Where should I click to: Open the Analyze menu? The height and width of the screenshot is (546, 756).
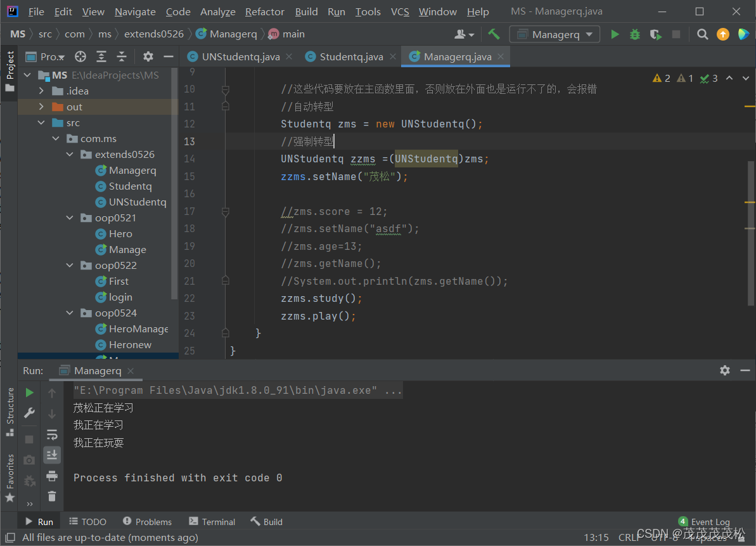pos(218,11)
